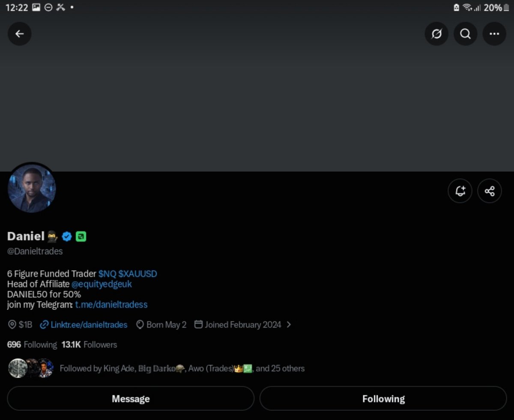This screenshot has height=420, width=514.
Task: Tap the Message button
Action: click(x=131, y=399)
